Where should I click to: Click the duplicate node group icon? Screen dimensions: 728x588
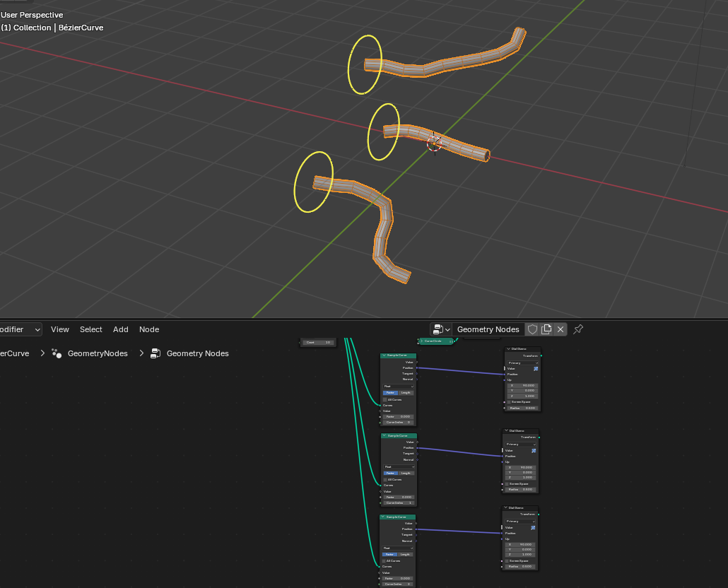[x=546, y=329]
